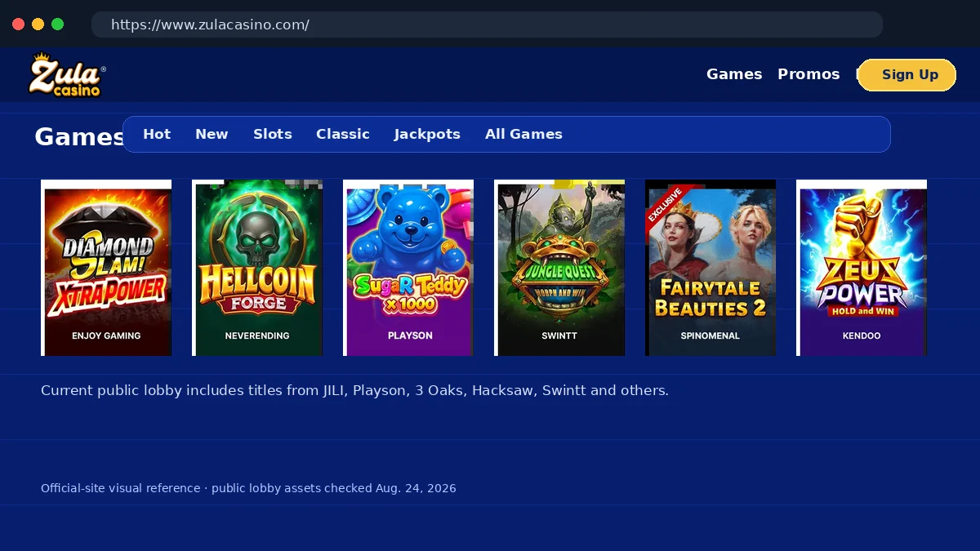Open the Jungle Quest game tile
Viewport: 980px width, 551px height.
click(559, 268)
